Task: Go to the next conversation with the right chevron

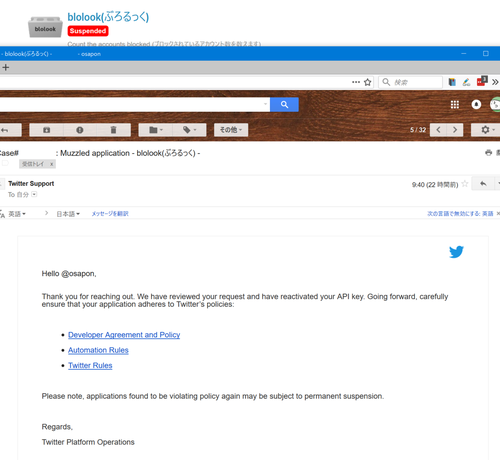Action: (x=455, y=130)
